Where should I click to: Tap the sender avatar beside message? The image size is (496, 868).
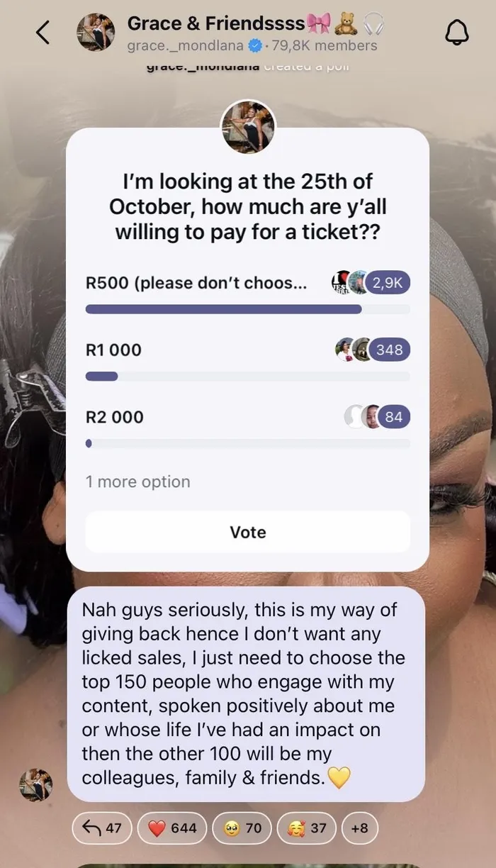tap(35, 785)
